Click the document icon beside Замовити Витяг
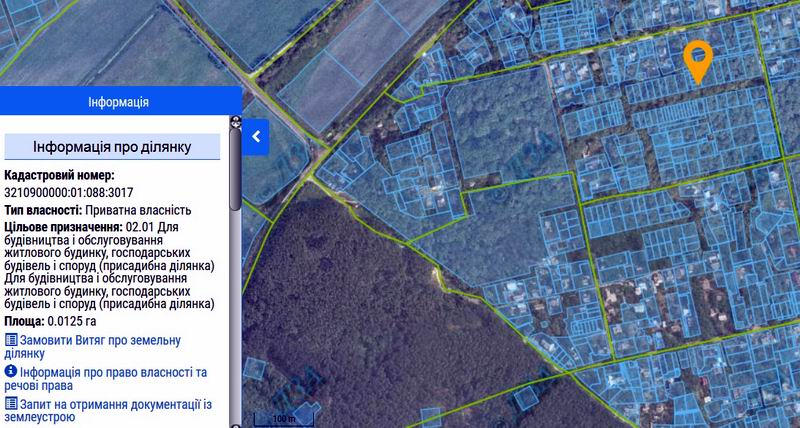The width and height of the screenshot is (800, 428). point(11,341)
